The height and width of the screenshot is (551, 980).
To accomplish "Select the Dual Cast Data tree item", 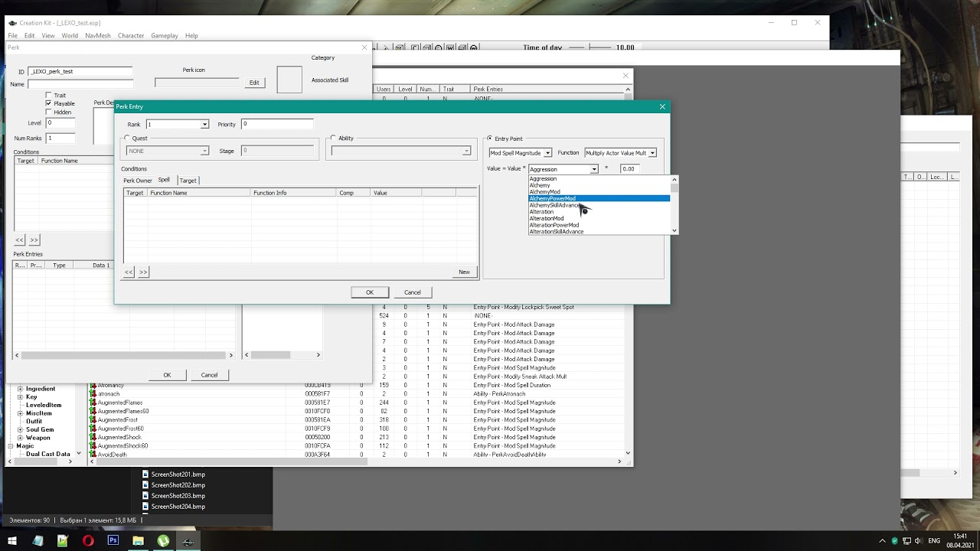I will [48, 454].
